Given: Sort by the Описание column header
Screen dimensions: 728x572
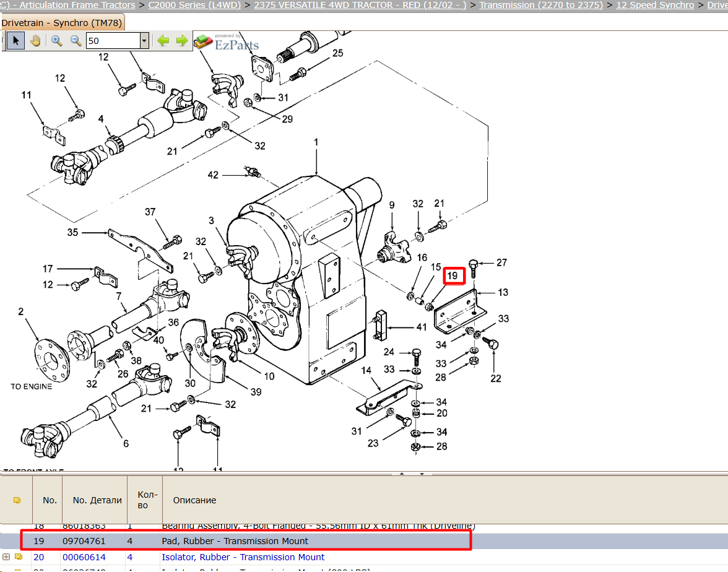Looking at the screenshot, I should [x=194, y=500].
